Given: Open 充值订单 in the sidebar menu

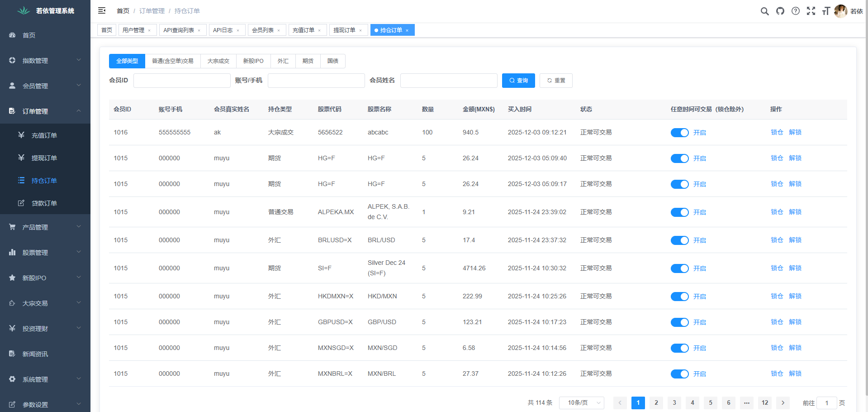Looking at the screenshot, I should (x=44, y=135).
